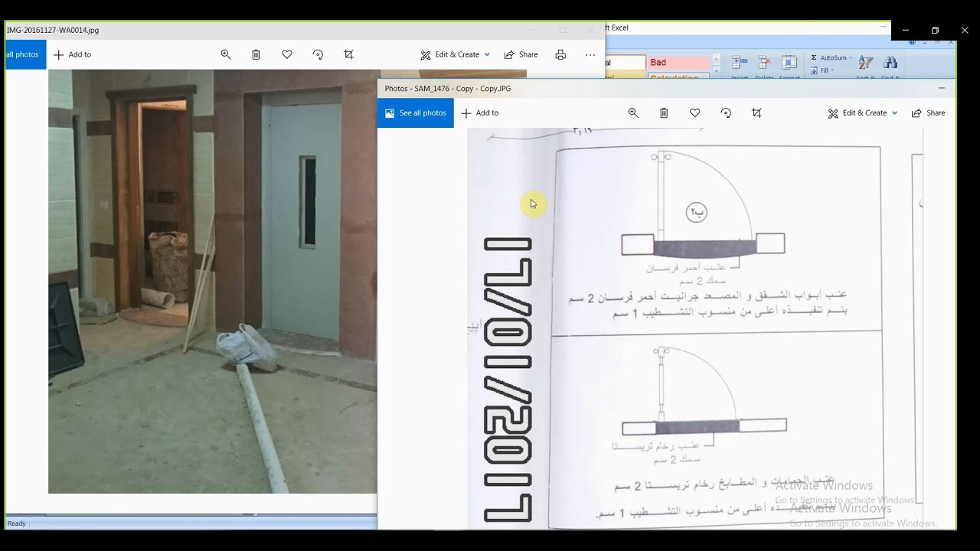Click Excel Format cells icon
Viewport: 980px width, 551px height.
[x=789, y=63]
